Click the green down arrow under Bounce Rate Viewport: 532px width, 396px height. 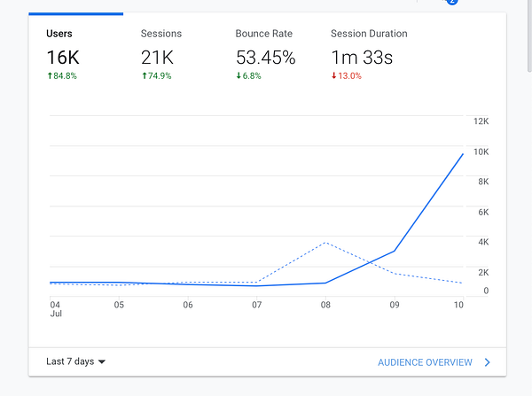pos(239,75)
